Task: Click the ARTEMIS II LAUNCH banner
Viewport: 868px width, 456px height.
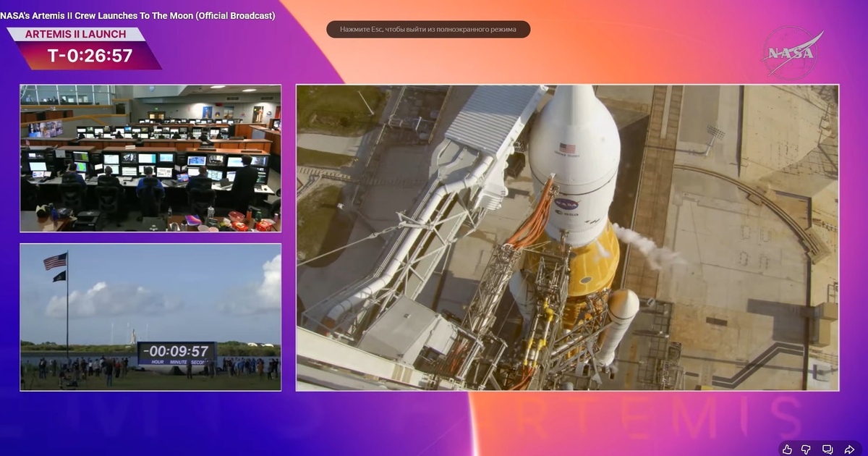Action: coord(75,34)
